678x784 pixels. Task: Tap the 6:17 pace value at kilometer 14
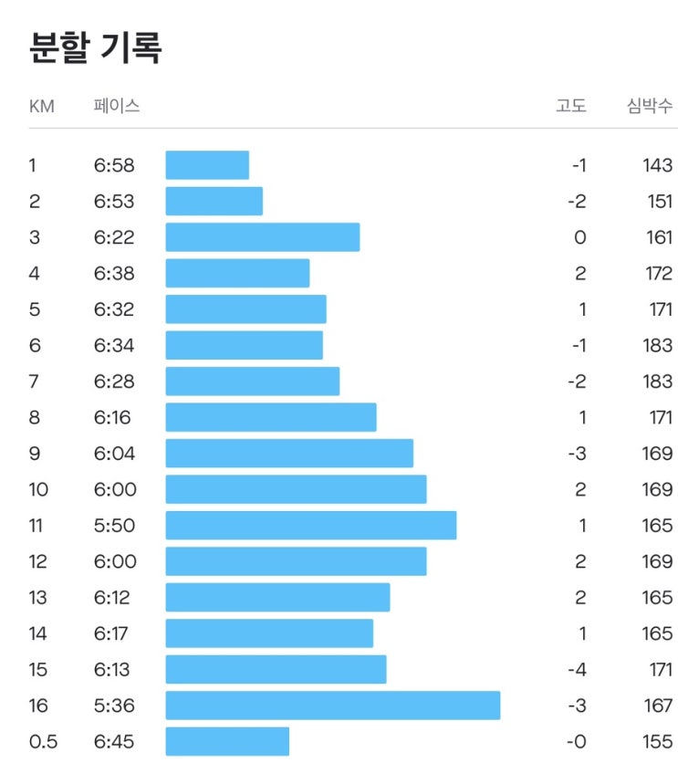click(111, 633)
